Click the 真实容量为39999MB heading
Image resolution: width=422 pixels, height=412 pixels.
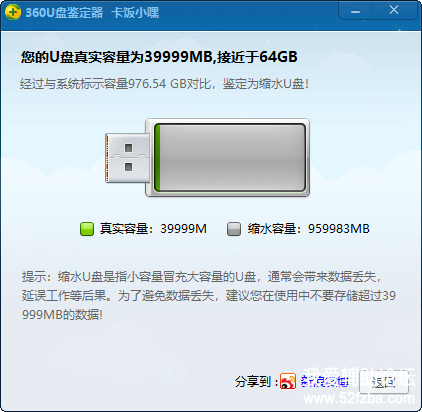pyautogui.click(x=159, y=57)
